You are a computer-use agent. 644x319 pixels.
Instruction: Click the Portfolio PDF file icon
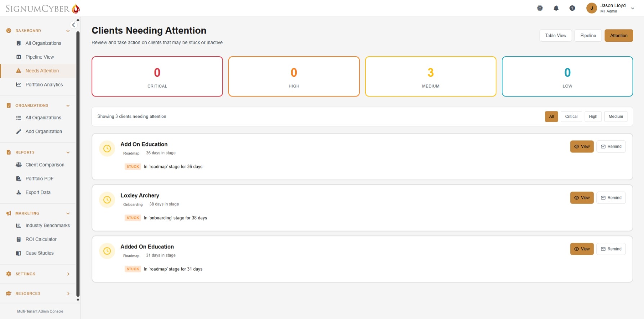click(19, 179)
